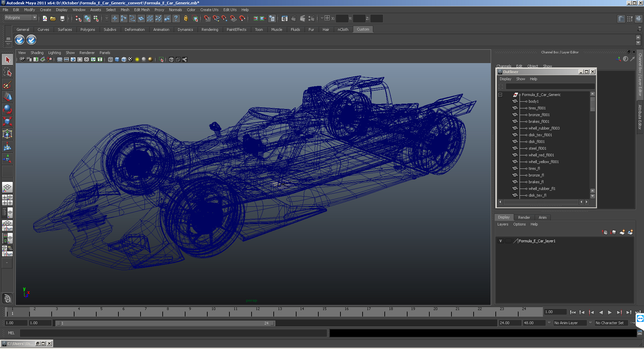Screen dimensions: 644x349
Task: Click the lock current selection icon
Action: tap(185, 18)
